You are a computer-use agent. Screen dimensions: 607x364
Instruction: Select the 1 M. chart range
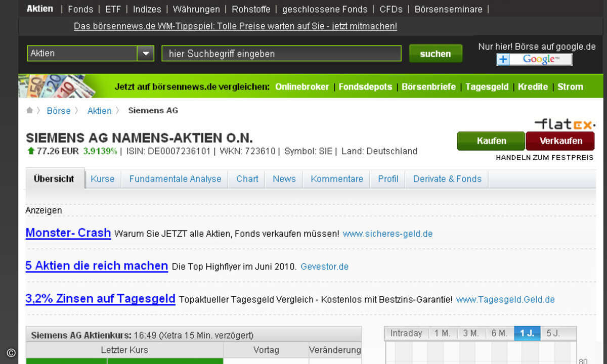[x=442, y=333]
